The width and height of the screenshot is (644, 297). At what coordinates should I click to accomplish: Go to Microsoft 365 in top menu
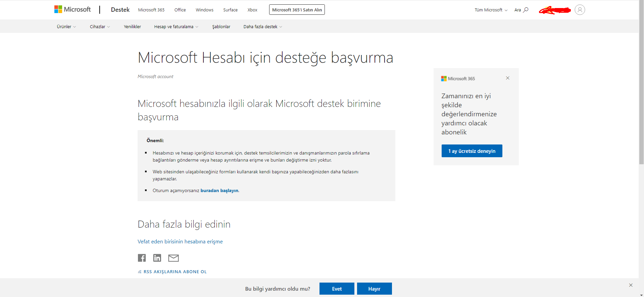[x=151, y=10]
